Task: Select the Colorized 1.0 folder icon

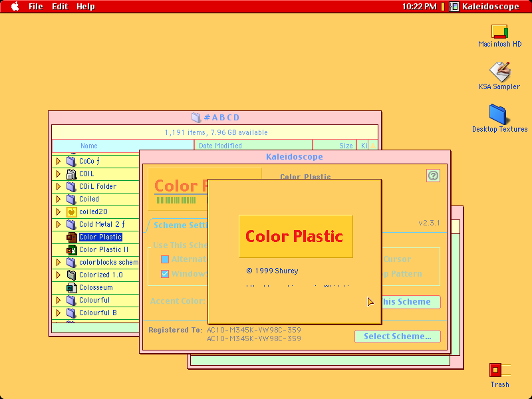Action: pos(71,275)
